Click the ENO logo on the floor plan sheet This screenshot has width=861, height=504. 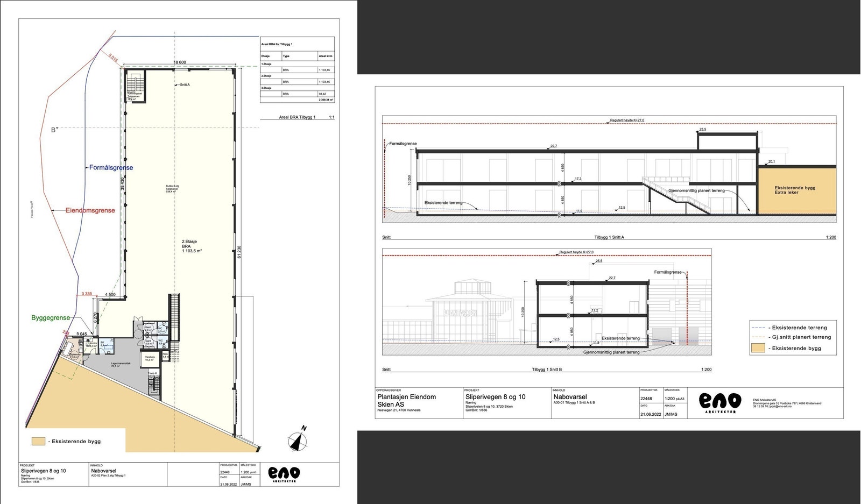pyautogui.click(x=284, y=474)
